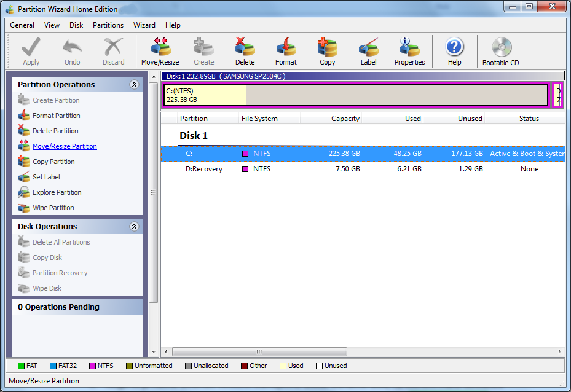Image resolution: width=571 pixels, height=392 pixels.
Task: Open the Disk menu
Action: coord(76,25)
